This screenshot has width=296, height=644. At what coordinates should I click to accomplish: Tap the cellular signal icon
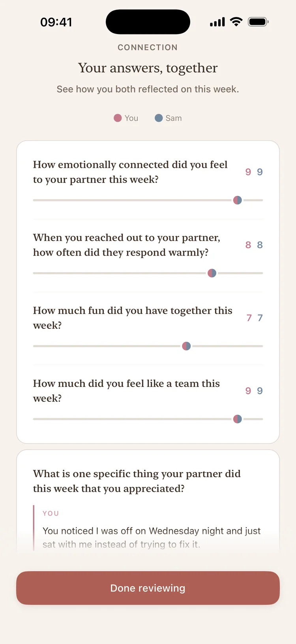217,22
